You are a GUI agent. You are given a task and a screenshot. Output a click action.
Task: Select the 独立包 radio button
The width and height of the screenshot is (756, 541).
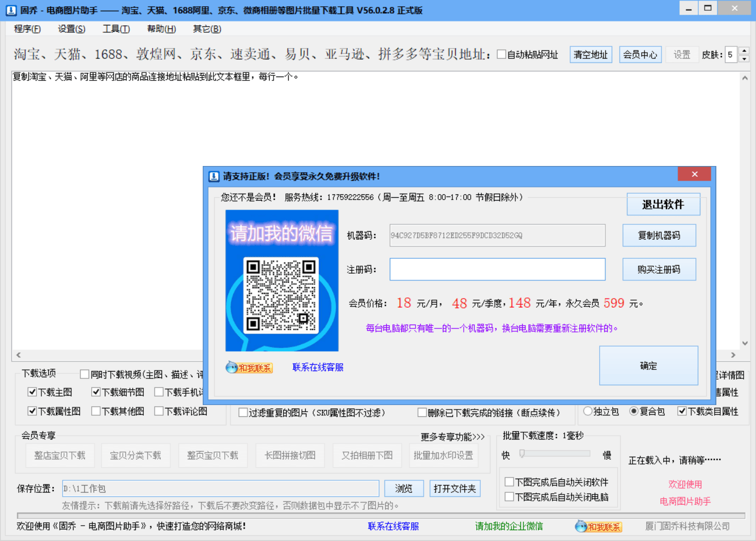point(587,411)
